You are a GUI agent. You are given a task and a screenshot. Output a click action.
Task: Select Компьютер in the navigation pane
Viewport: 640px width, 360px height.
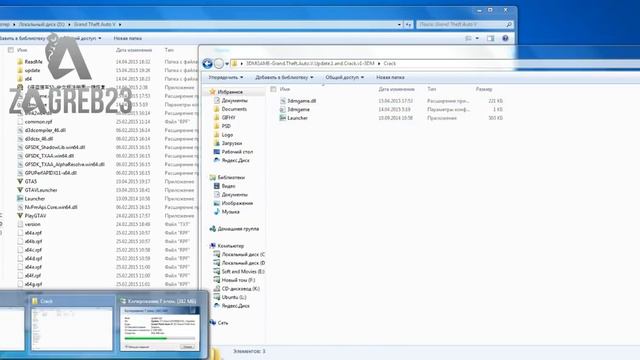[231, 246]
